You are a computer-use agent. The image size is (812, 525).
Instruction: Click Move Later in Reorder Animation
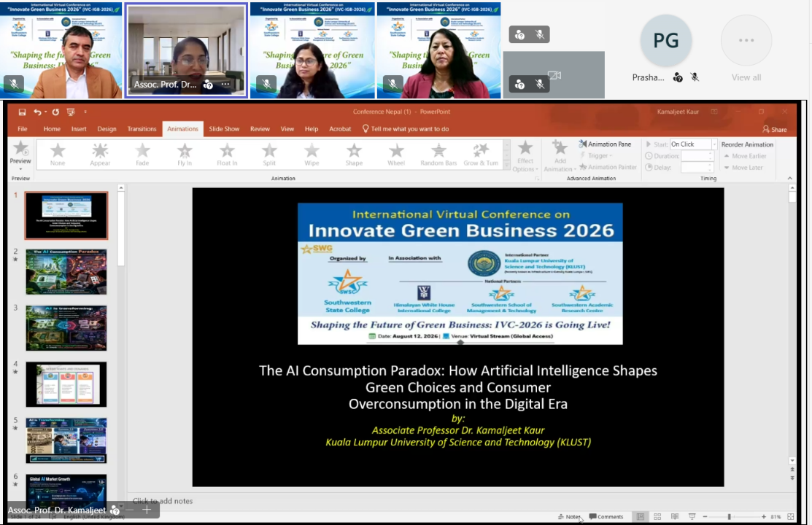[x=742, y=168]
